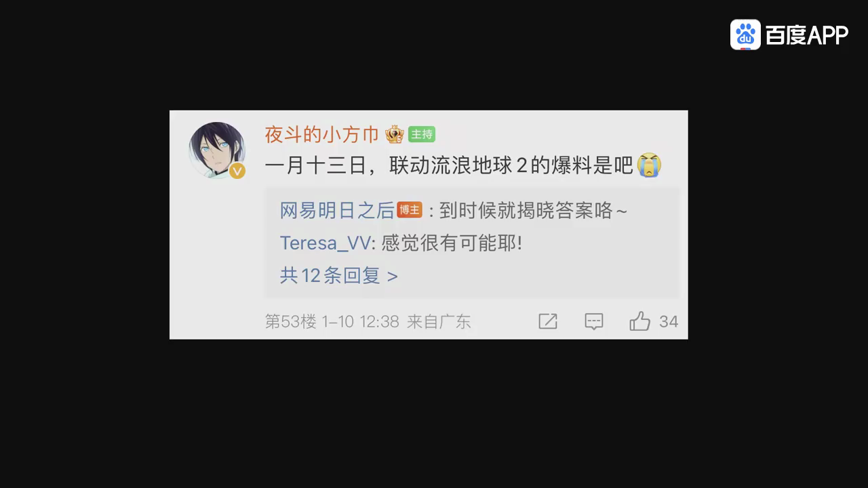The height and width of the screenshot is (488, 868).
Task: Select reply text 到时候就揭晓答案咯
Action: (526, 211)
